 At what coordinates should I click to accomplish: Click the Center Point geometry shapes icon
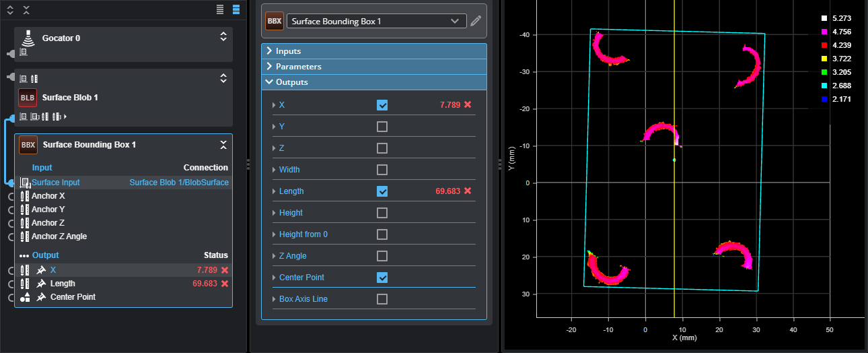pos(25,297)
